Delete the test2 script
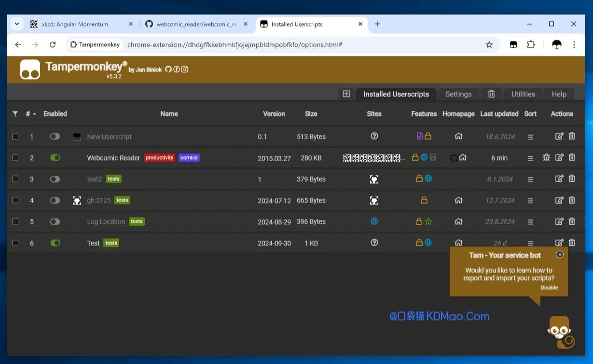This screenshot has height=364, width=593. tap(572, 178)
